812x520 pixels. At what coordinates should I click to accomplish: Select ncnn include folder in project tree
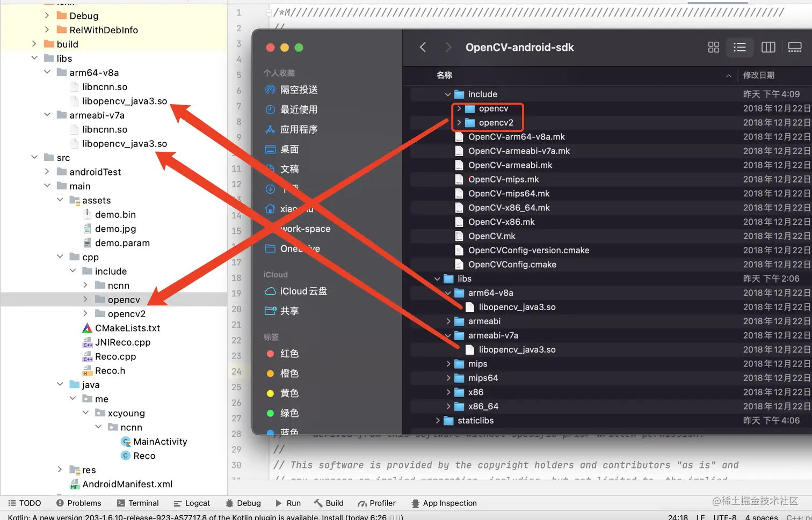118,285
